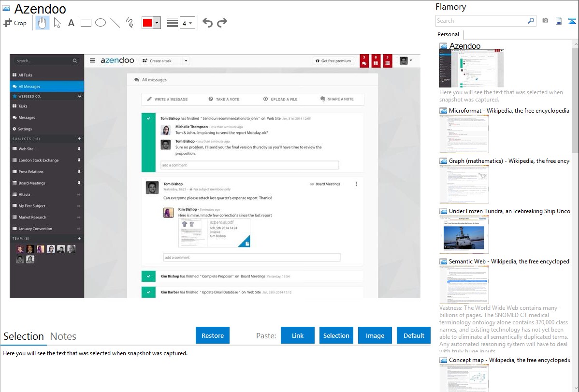Select the freehand scribble tool
This screenshot has height=392, width=579.
130,23
